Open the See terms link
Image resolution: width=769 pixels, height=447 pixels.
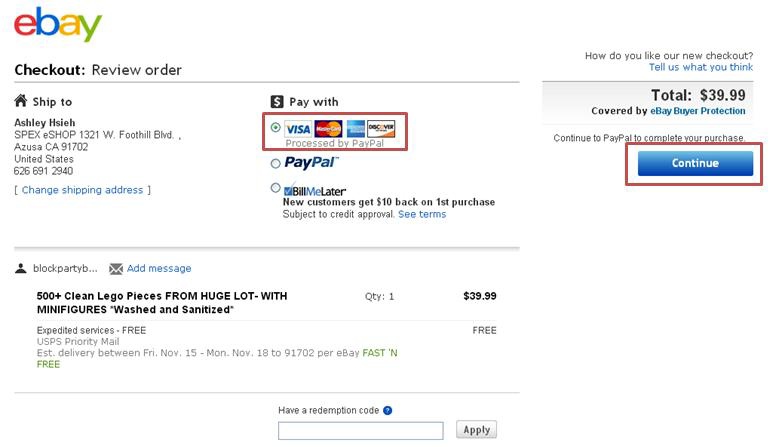[x=422, y=214]
